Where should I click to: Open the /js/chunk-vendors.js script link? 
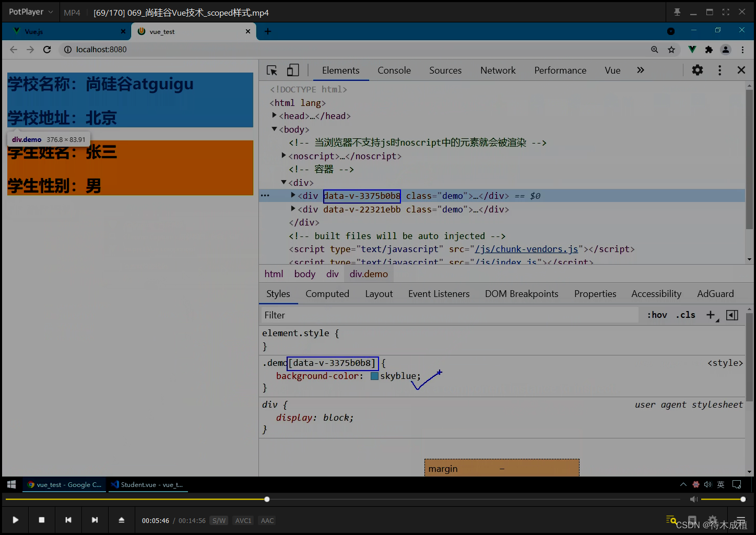526,249
